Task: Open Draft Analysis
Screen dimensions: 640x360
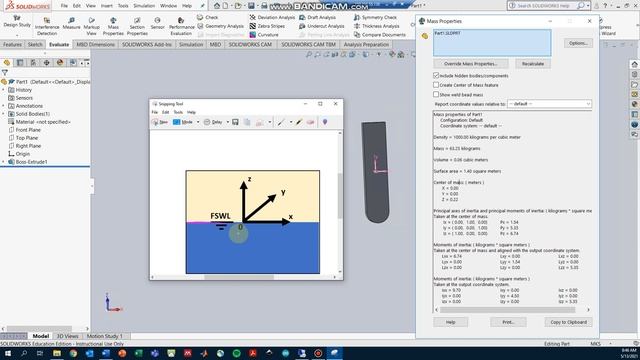Action: [317, 18]
